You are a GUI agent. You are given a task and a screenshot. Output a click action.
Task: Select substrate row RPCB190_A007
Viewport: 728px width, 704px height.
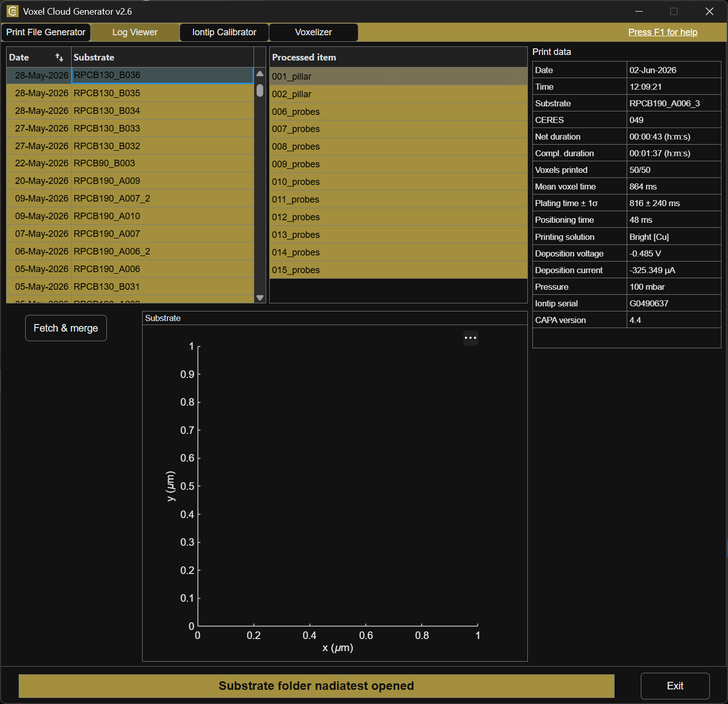130,234
